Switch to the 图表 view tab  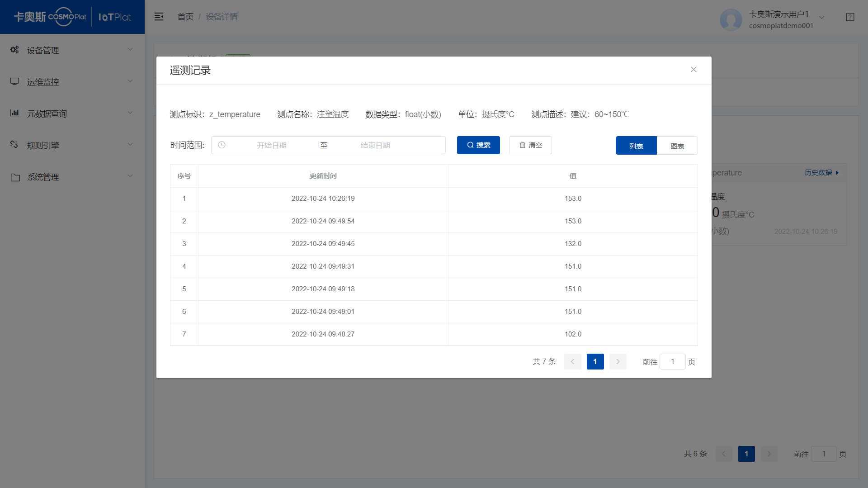(677, 146)
